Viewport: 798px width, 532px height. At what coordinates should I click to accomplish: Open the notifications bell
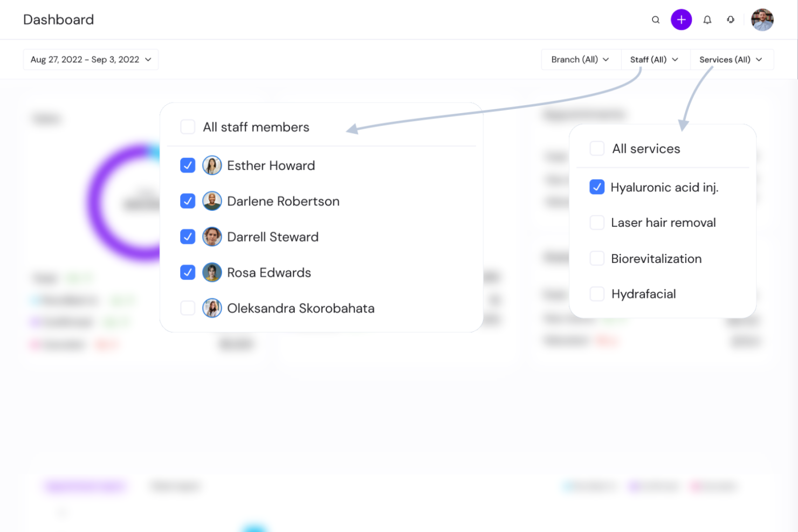pyautogui.click(x=707, y=20)
